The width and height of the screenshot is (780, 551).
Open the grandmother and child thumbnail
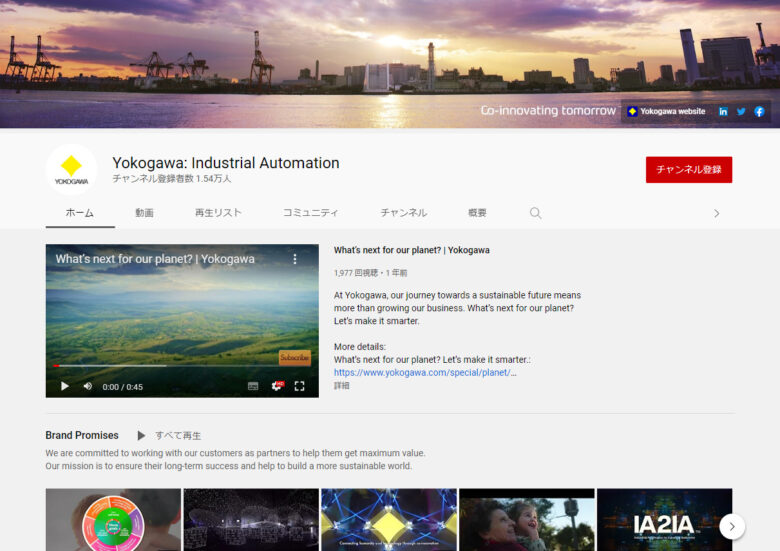pyautogui.click(x=527, y=520)
